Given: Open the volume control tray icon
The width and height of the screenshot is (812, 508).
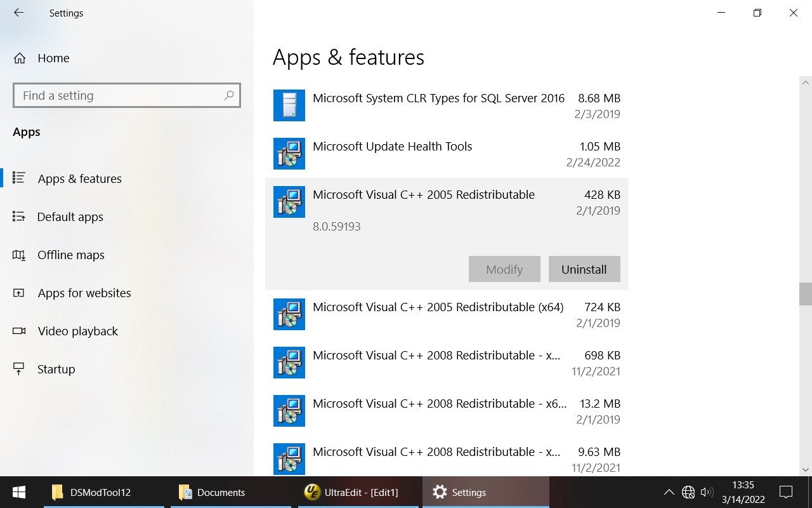Looking at the screenshot, I should pyautogui.click(x=707, y=492).
